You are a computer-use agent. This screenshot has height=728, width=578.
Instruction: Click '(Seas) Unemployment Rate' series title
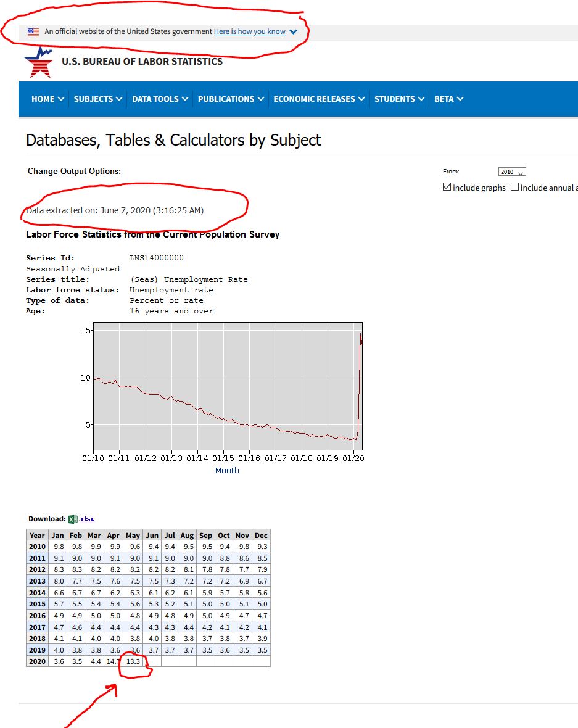click(189, 279)
